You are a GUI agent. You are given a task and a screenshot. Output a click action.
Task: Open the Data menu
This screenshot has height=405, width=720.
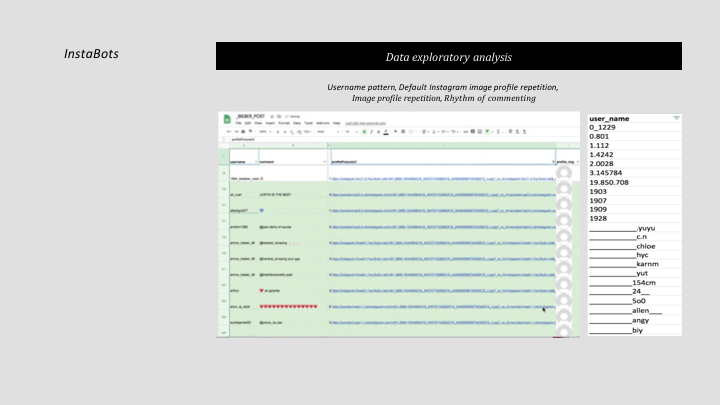[x=298, y=122]
